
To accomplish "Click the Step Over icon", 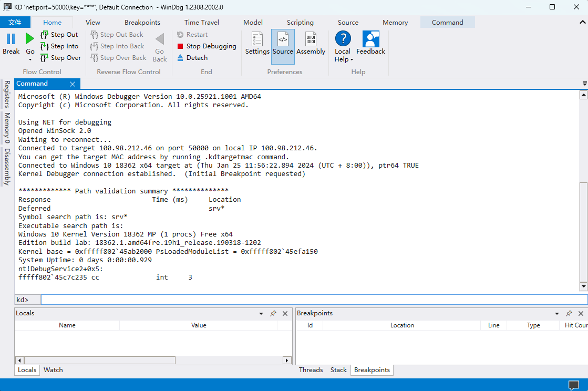I will click(x=45, y=58).
